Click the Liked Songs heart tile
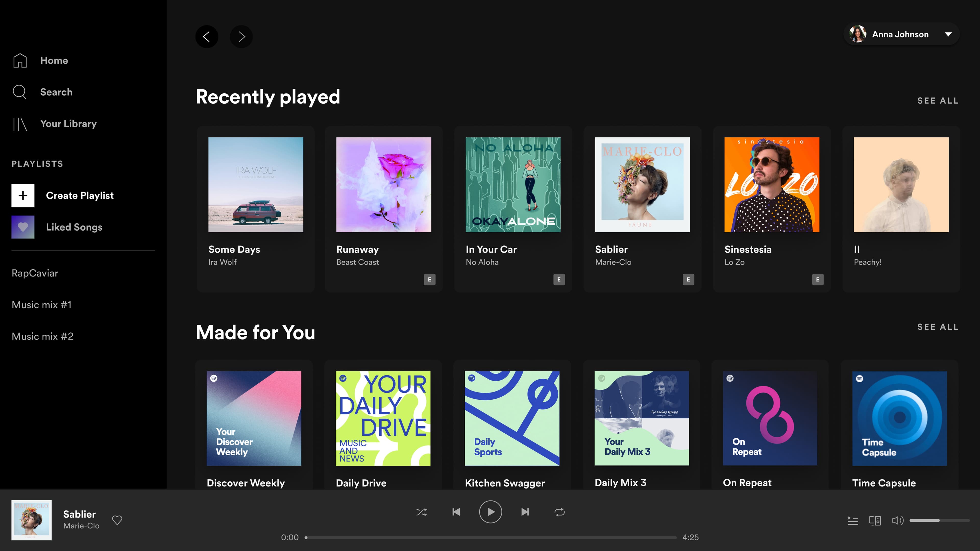980x551 pixels. (23, 227)
